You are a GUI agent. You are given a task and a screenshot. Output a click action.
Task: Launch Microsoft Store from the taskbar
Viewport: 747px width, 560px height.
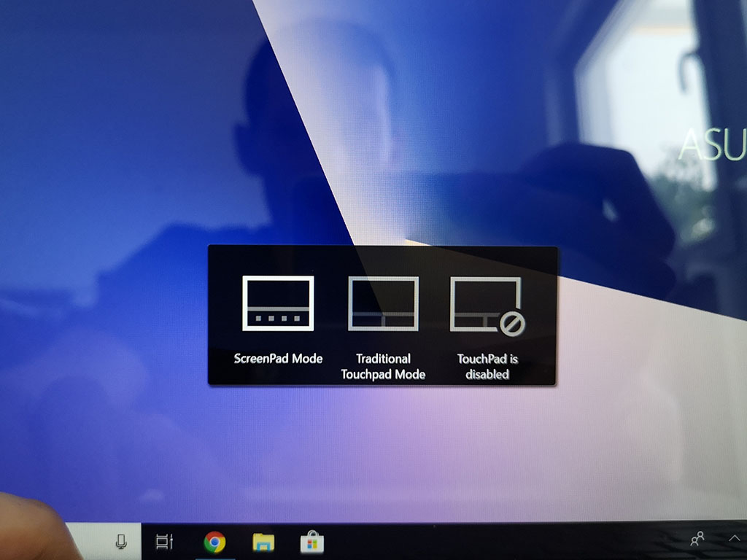click(312, 542)
